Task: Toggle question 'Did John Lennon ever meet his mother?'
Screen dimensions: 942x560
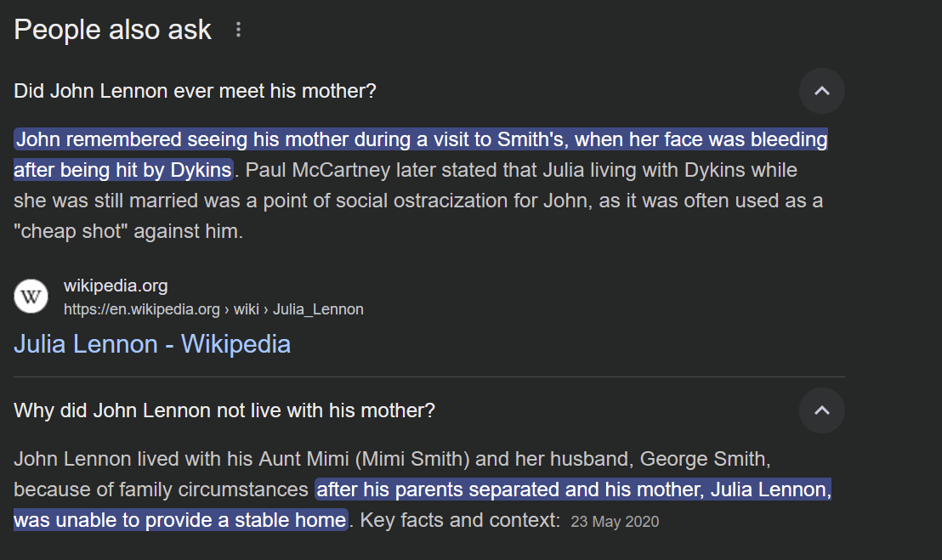Action: coord(195,91)
